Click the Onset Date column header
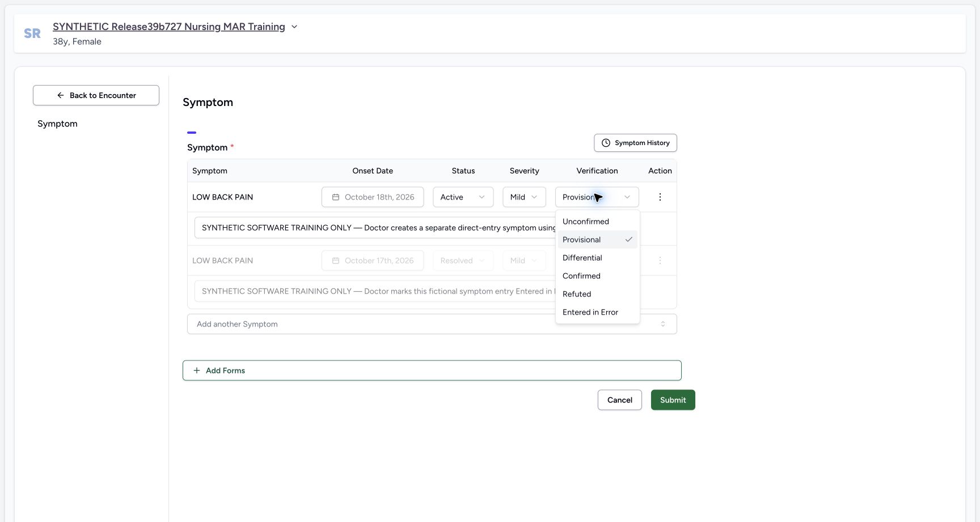 click(x=373, y=171)
